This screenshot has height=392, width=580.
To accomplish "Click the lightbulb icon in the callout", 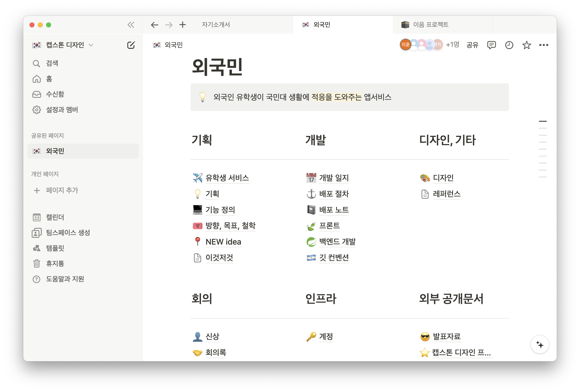I will [203, 97].
